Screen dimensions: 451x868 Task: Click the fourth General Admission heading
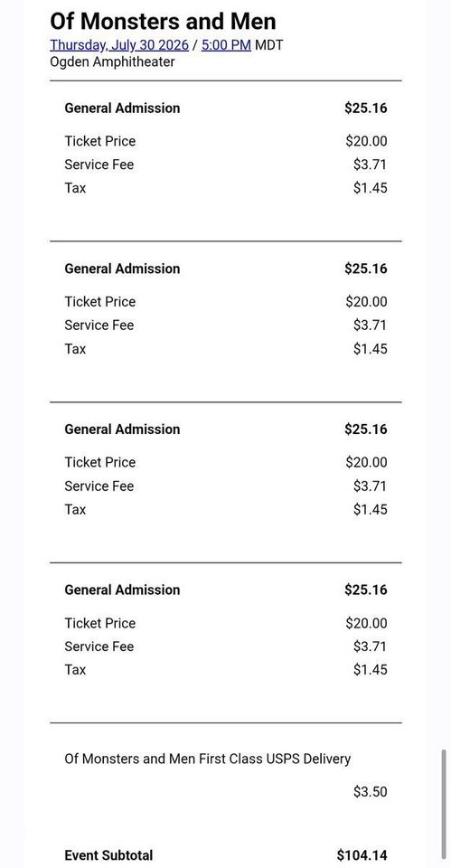(x=122, y=590)
